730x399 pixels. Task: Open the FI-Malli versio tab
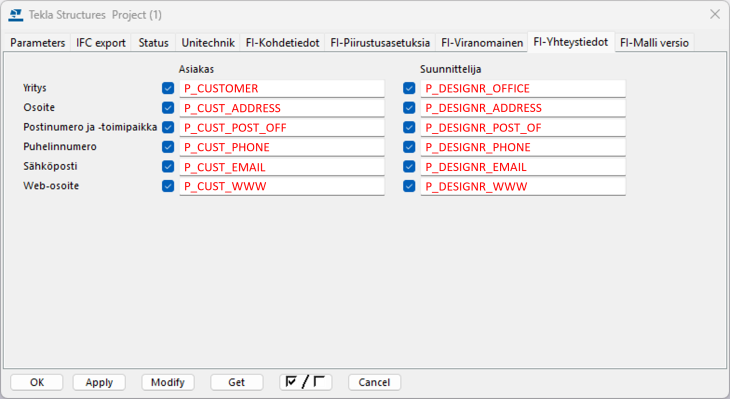tap(654, 43)
